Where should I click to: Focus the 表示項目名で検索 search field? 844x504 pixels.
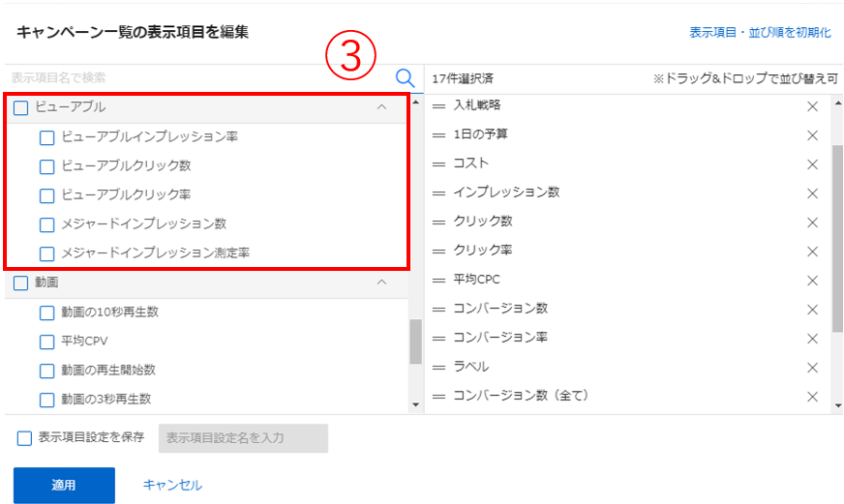[194, 78]
